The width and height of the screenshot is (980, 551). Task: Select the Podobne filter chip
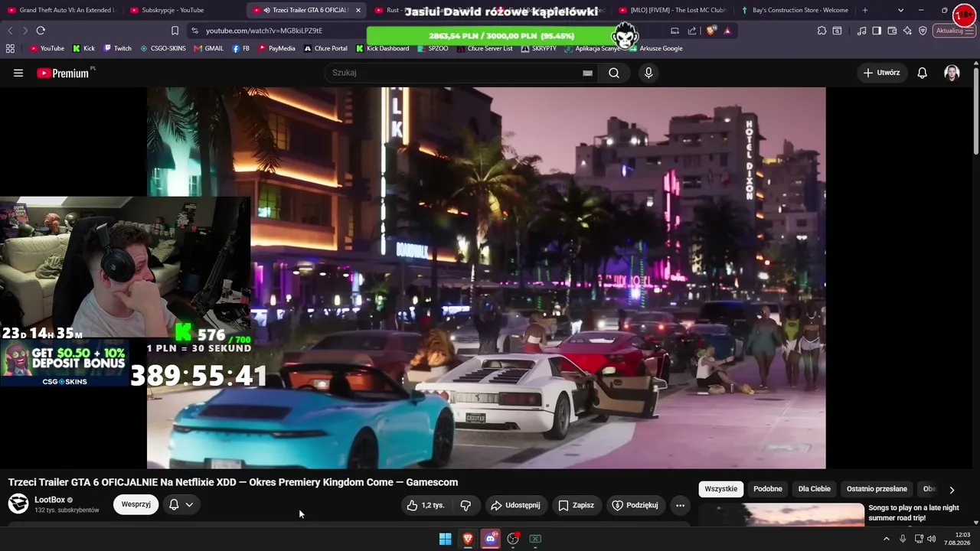pos(768,489)
